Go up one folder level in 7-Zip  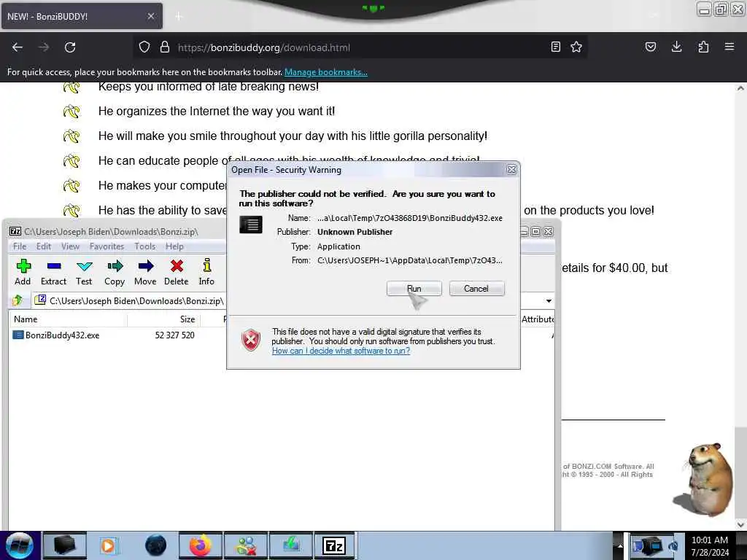click(x=18, y=300)
